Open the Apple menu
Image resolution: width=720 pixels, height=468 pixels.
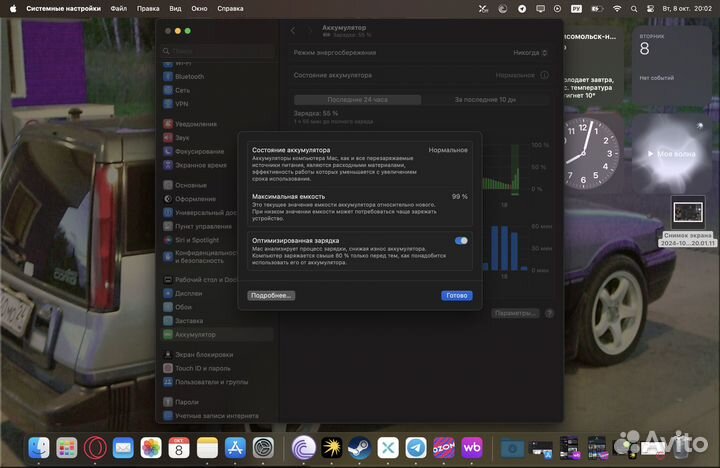[13, 8]
